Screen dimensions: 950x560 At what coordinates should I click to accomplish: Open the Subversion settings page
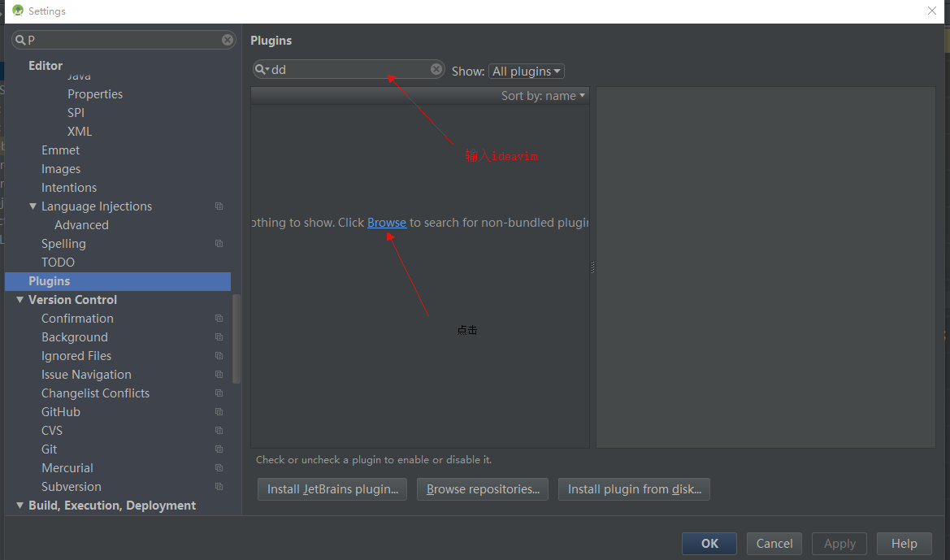pyautogui.click(x=72, y=487)
